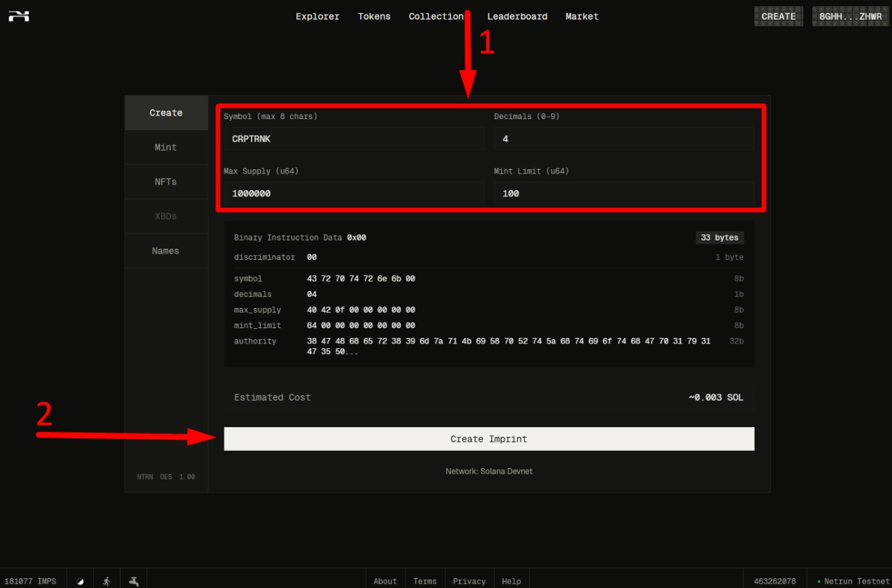Switch to the NFTs sidebar tab
The image size is (892, 588).
point(166,182)
